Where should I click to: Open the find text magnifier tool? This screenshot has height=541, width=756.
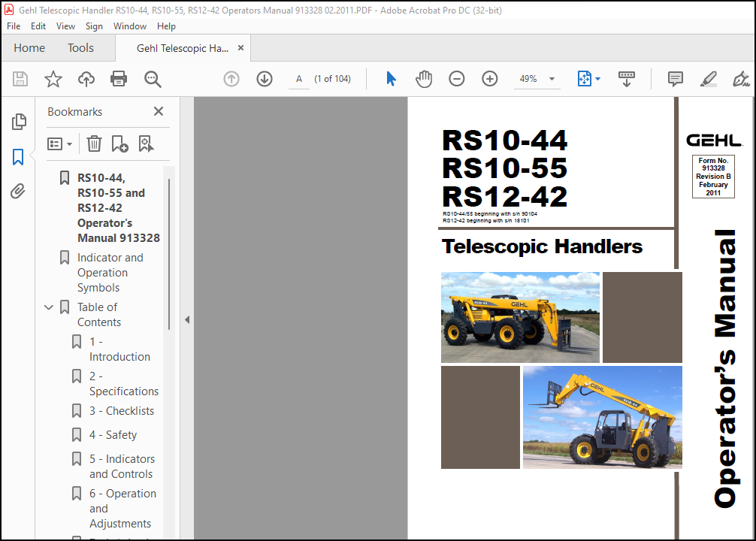[x=153, y=79]
